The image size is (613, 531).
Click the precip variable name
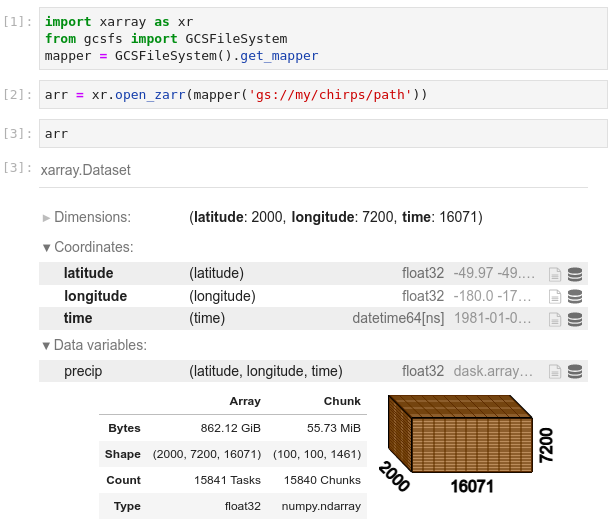83,371
